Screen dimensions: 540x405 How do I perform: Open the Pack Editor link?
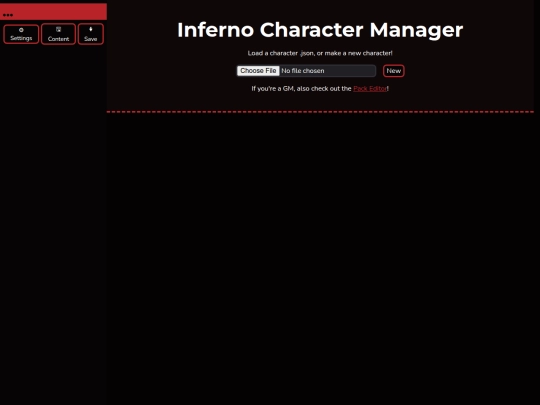pyautogui.click(x=370, y=89)
